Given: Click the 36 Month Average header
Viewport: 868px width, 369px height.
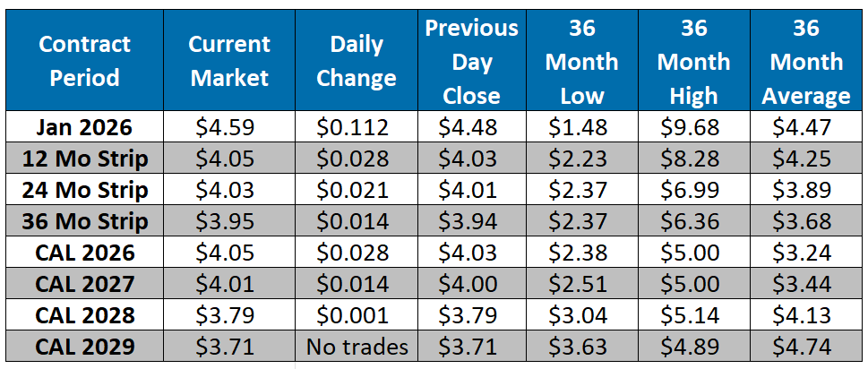Looking at the screenshot, I should [806, 61].
